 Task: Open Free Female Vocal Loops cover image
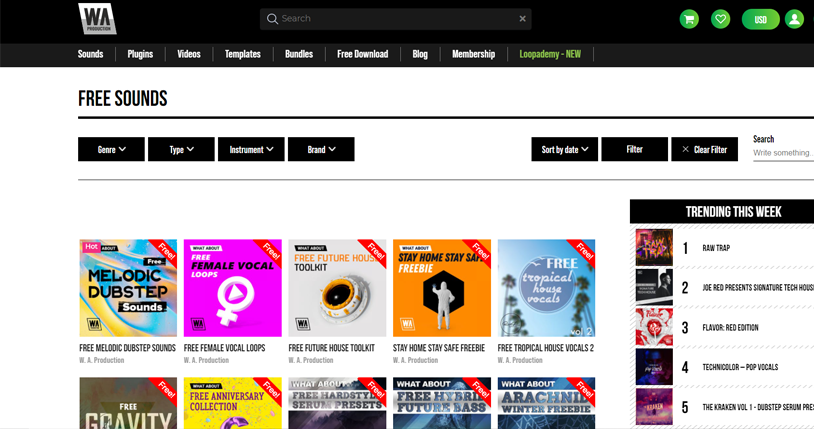click(x=233, y=288)
